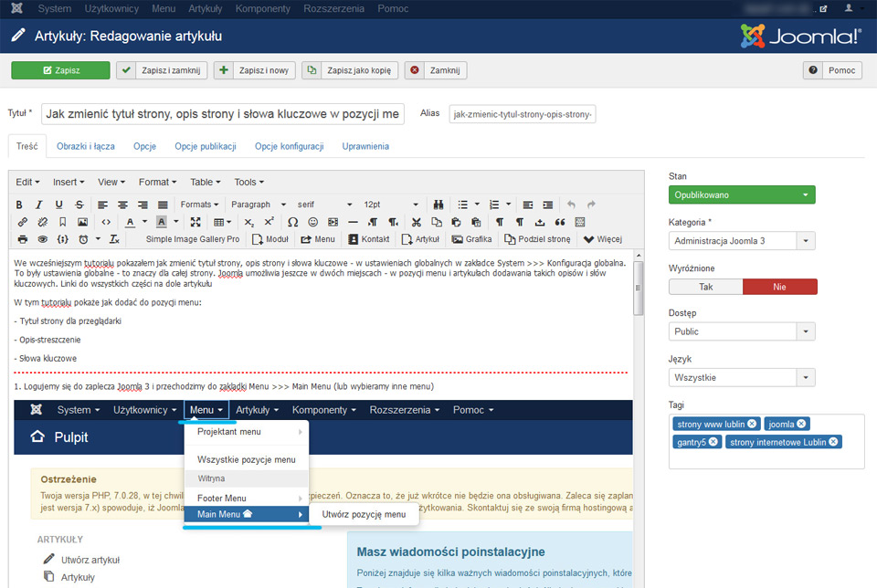Click the Simple Image Gallery Pro button

tap(193, 239)
